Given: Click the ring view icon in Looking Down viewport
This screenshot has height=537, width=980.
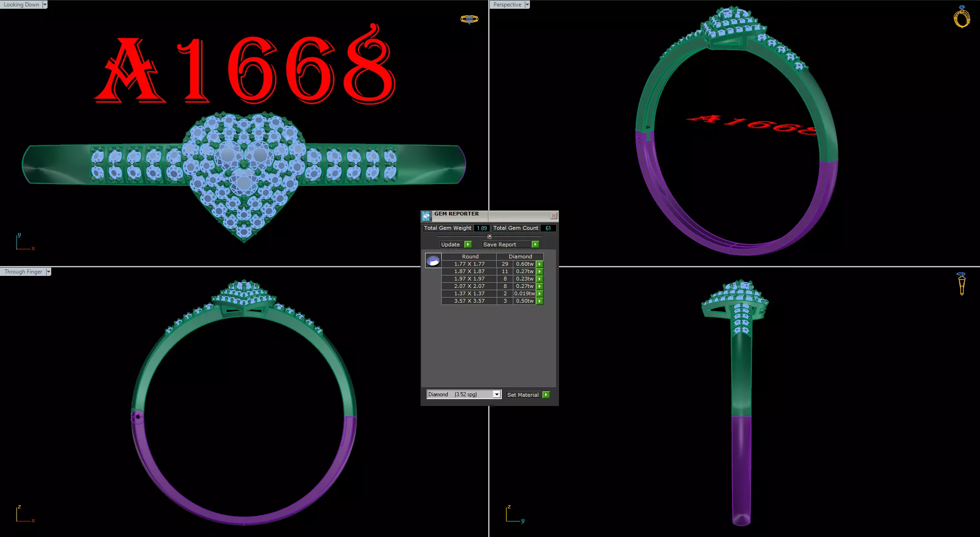Looking at the screenshot, I should [x=469, y=19].
